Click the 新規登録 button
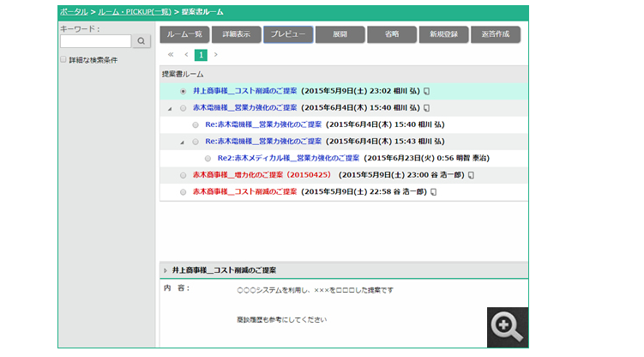This screenshot has width=644, height=357. (x=443, y=34)
